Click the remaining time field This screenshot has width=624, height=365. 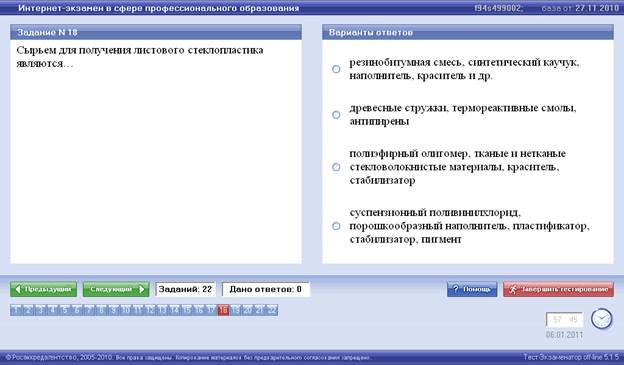click(x=565, y=319)
